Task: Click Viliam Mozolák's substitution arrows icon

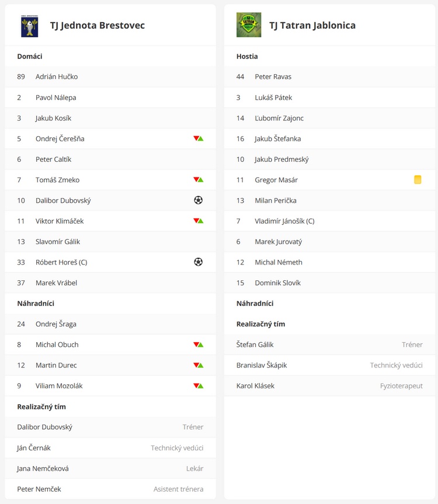Action: (199, 385)
